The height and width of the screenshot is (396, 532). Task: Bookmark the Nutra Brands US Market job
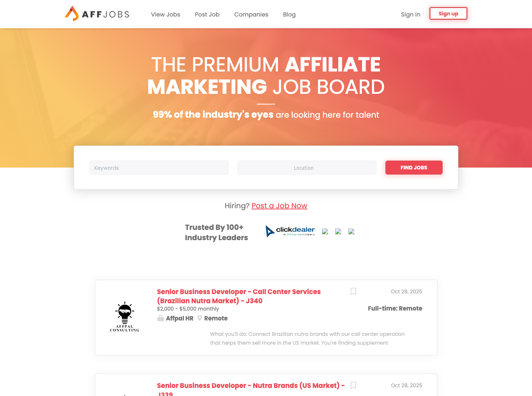click(353, 385)
